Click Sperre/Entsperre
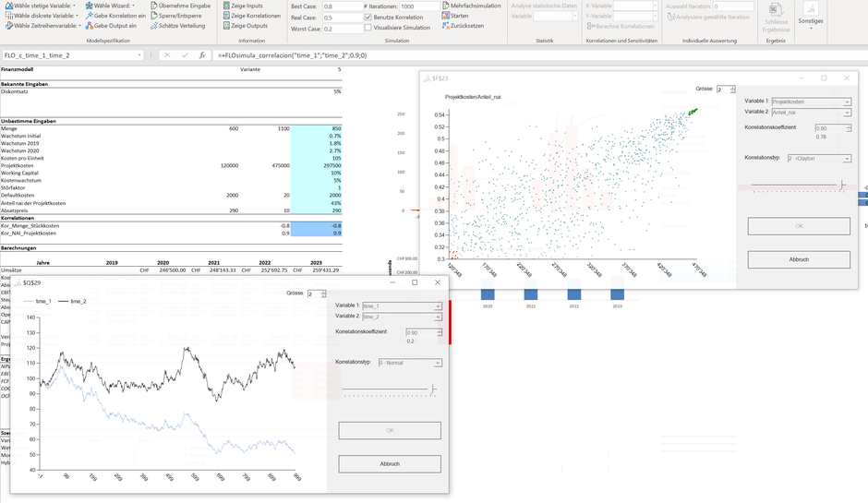 (177, 16)
